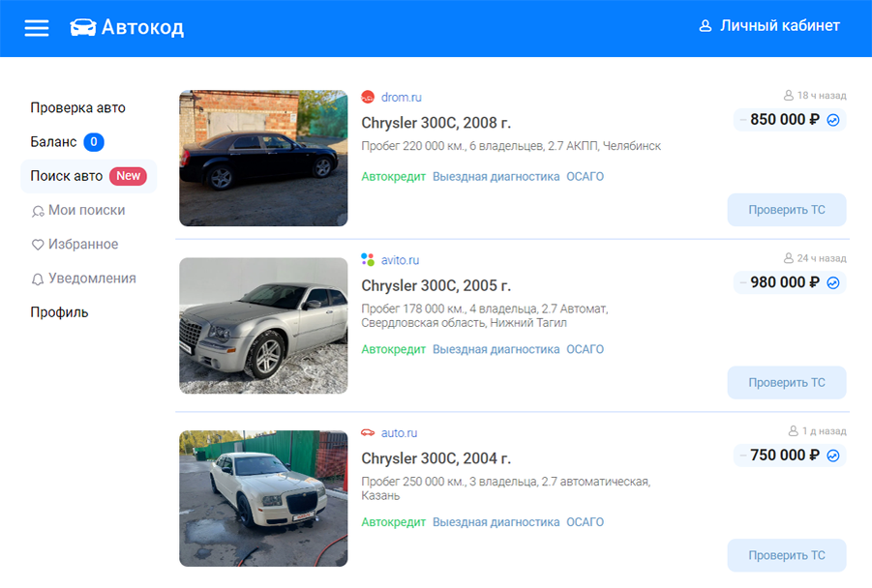
Task: Click Проверить ТС for 750 000 ₽ listing
Action: (787, 556)
